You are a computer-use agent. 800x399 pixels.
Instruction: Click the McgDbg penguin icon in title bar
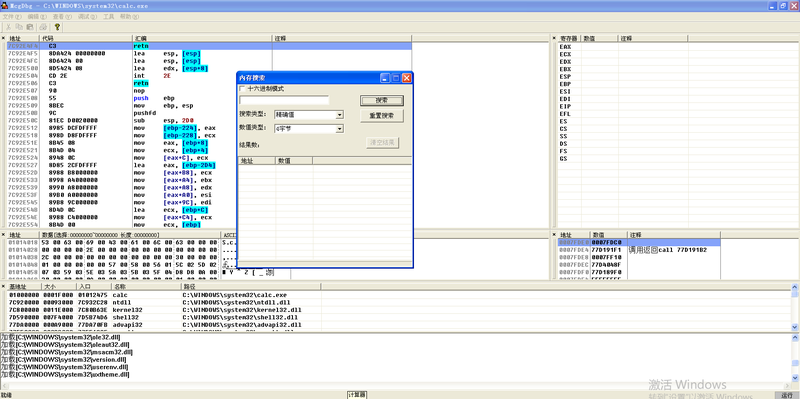[5, 6]
